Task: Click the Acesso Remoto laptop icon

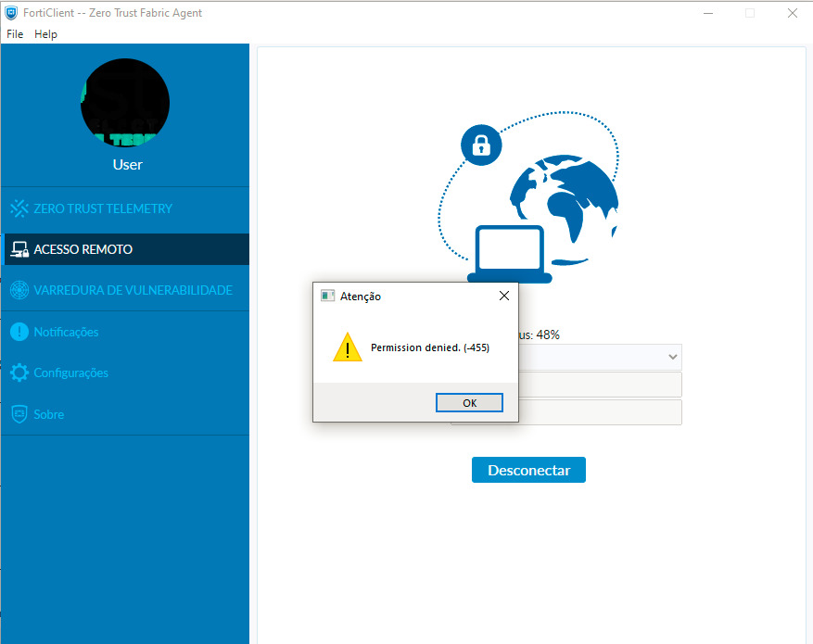Action: tap(19, 249)
